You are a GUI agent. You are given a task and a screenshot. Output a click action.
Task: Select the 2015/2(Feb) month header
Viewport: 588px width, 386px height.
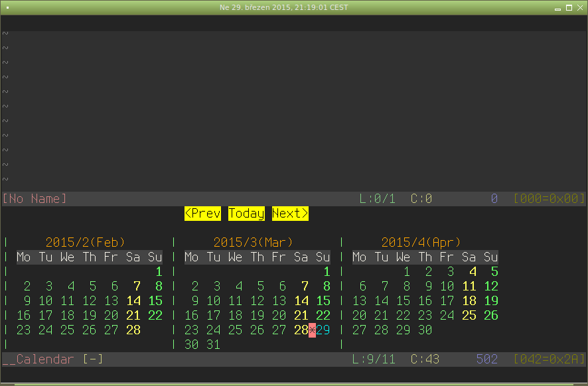tap(85, 243)
